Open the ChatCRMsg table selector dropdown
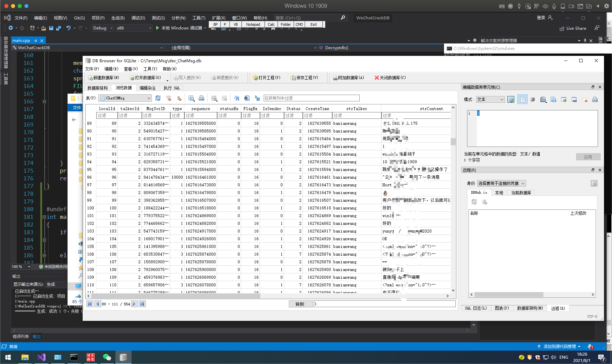 [x=125, y=98]
